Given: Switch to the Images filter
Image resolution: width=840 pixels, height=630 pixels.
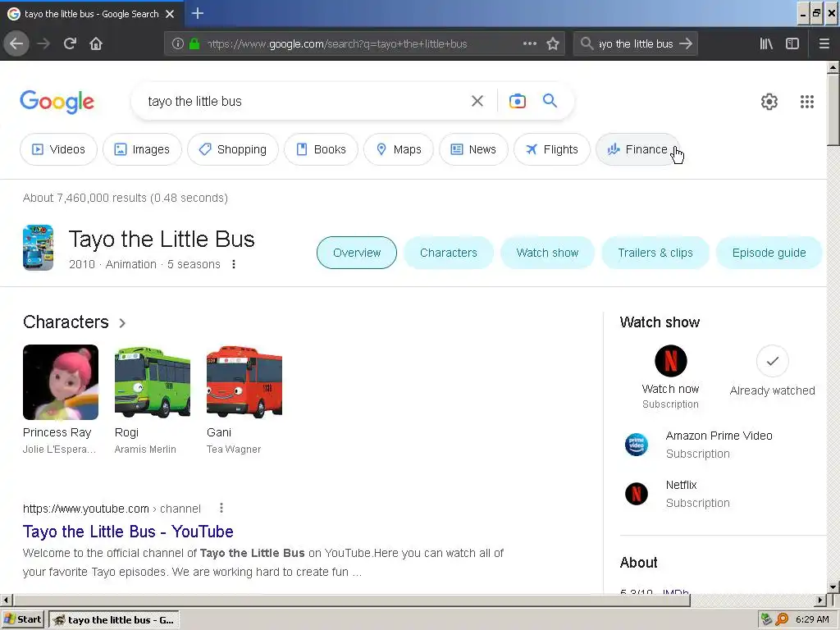Looking at the screenshot, I should 142,149.
